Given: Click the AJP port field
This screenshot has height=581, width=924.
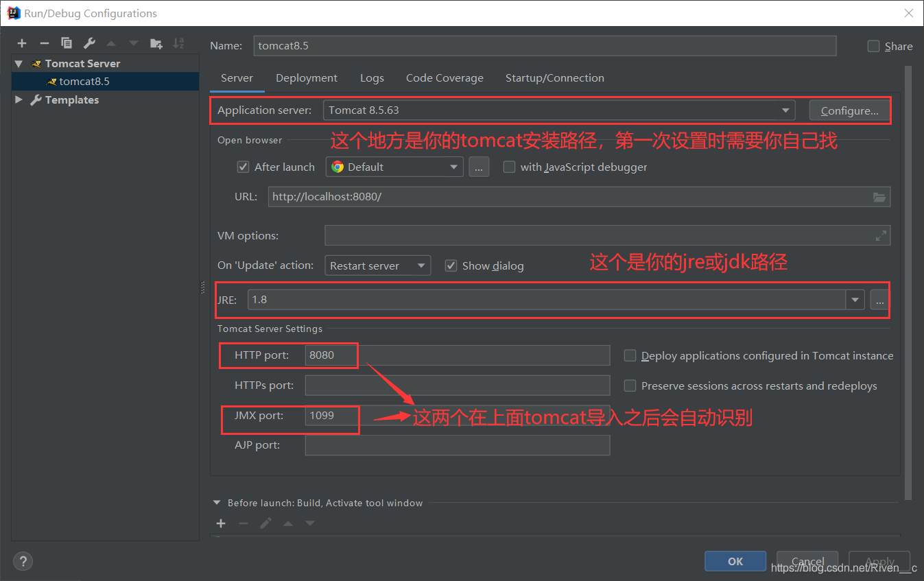Looking at the screenshot, I should [x=458, y=445].
